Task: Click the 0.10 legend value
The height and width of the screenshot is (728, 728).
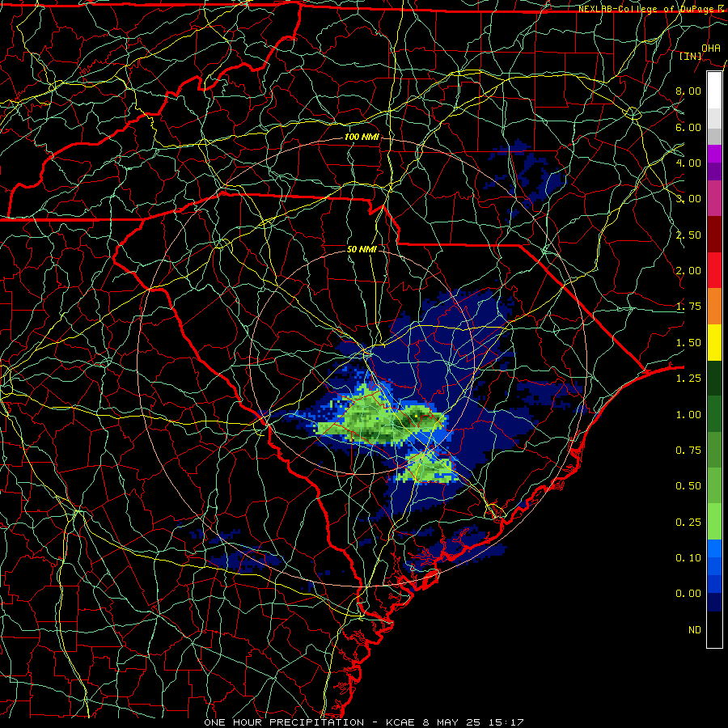Action: (688, 558)
